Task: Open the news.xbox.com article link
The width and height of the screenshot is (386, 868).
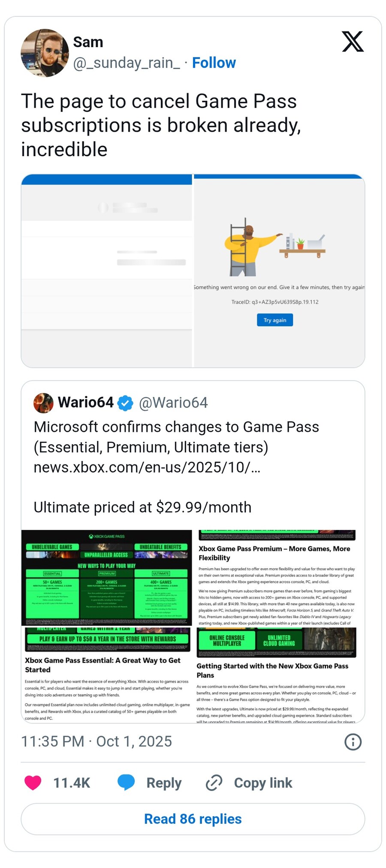Action: [147, 467]
